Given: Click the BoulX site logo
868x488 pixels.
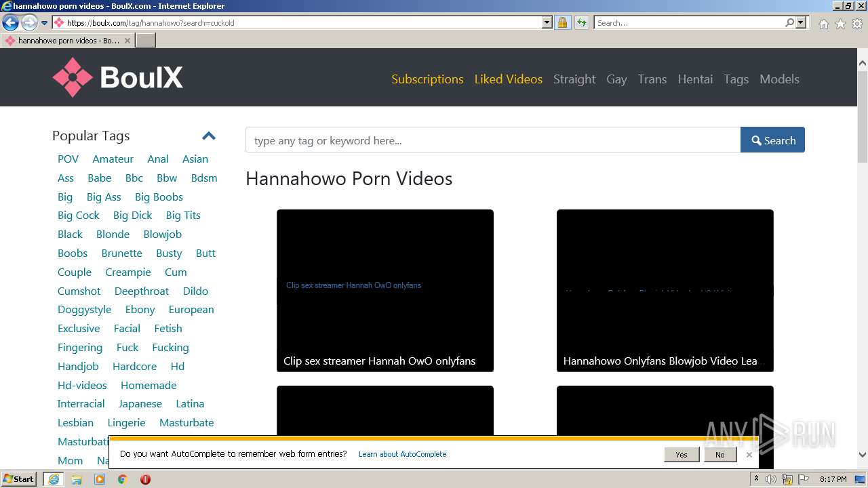Looking at the screenshot, I should tap(118, 77).
